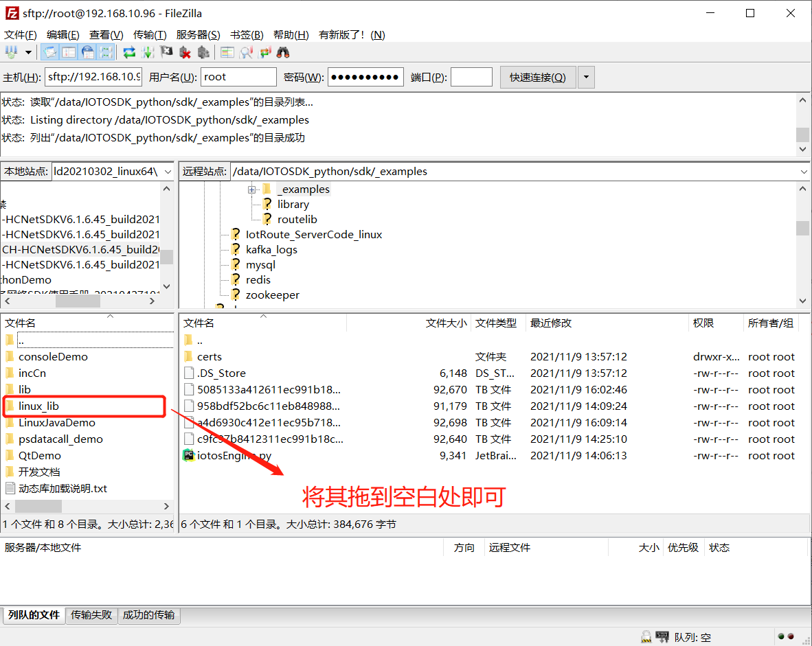Refresh the file and folder lists
Viewport: 812px width, 646px height.
129,52
